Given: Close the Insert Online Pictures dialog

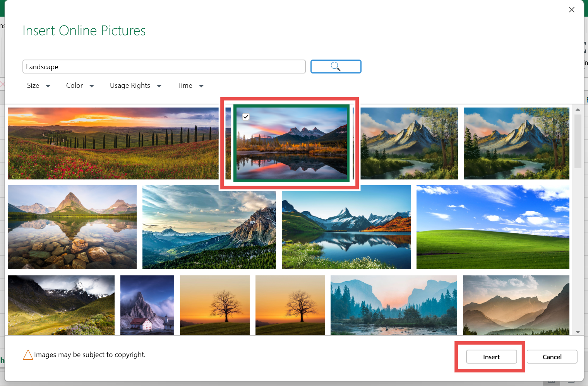Looking at the screenshot, I should point(571,10).
